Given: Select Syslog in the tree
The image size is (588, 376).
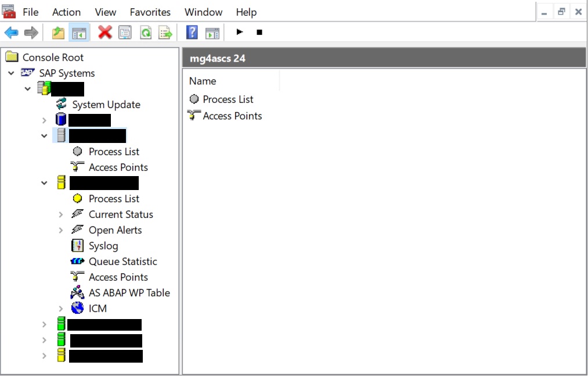Looking at the screenshot, I should (103, 246).
